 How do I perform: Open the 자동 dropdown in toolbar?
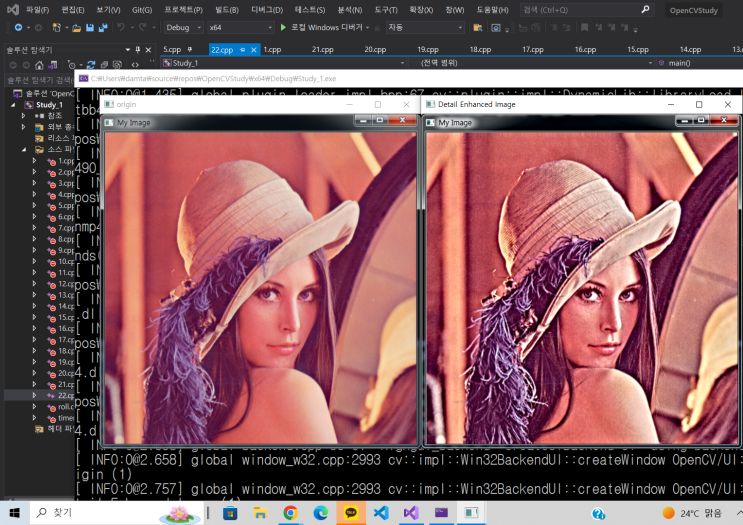(425, 27)
